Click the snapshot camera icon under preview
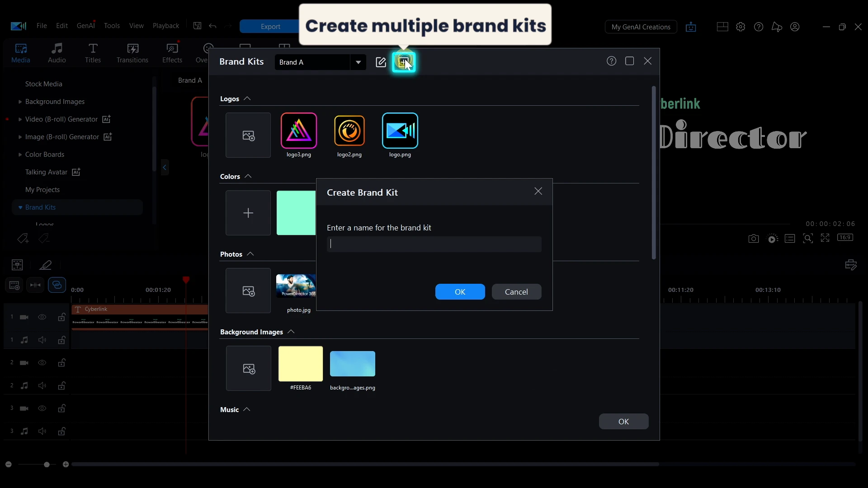The image size is (868, 488). [754, 239]
